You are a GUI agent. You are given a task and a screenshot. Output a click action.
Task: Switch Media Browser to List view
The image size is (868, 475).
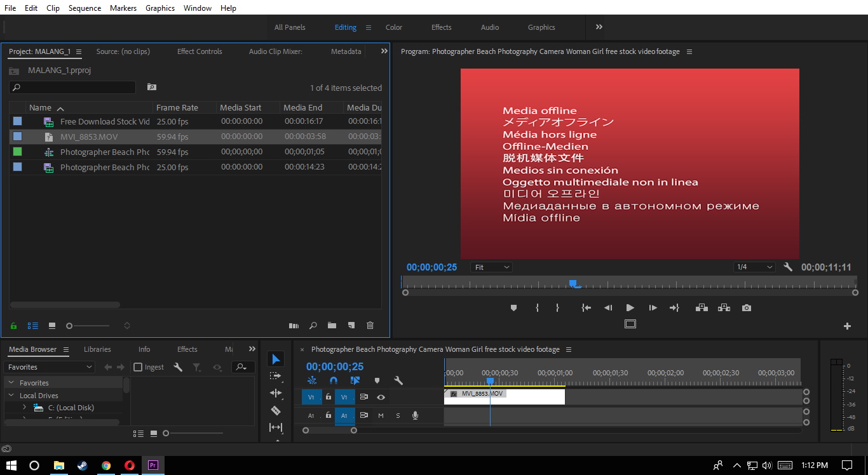tap(138, 434)
